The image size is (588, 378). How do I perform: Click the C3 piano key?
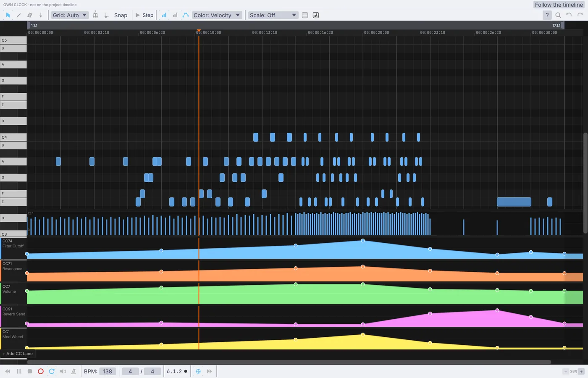13,234
